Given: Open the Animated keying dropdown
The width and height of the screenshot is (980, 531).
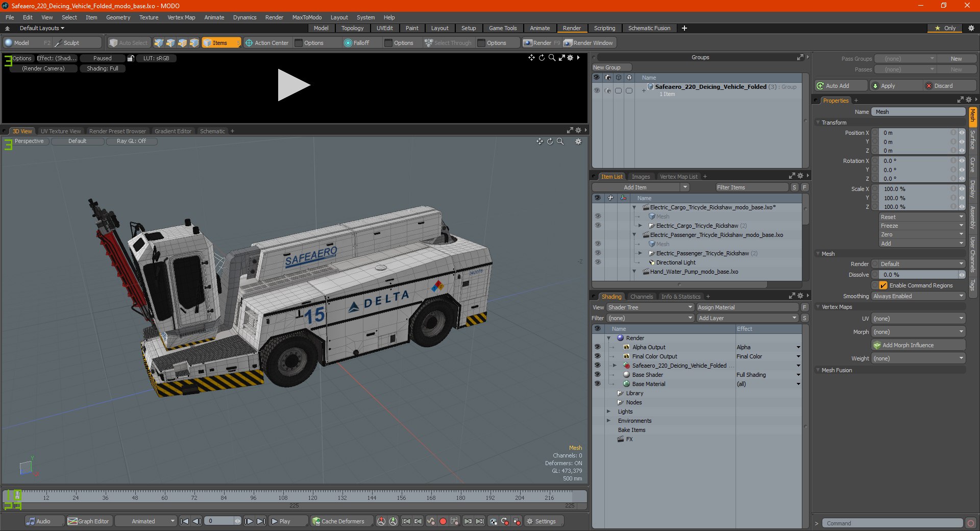Looking at the screenshot, I should pos(146,521).
